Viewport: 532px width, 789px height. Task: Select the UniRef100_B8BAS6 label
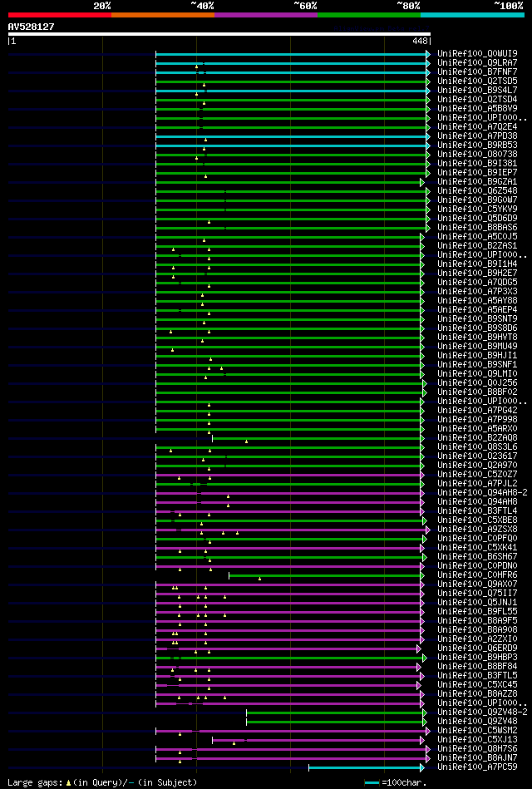tap(478, 228)
